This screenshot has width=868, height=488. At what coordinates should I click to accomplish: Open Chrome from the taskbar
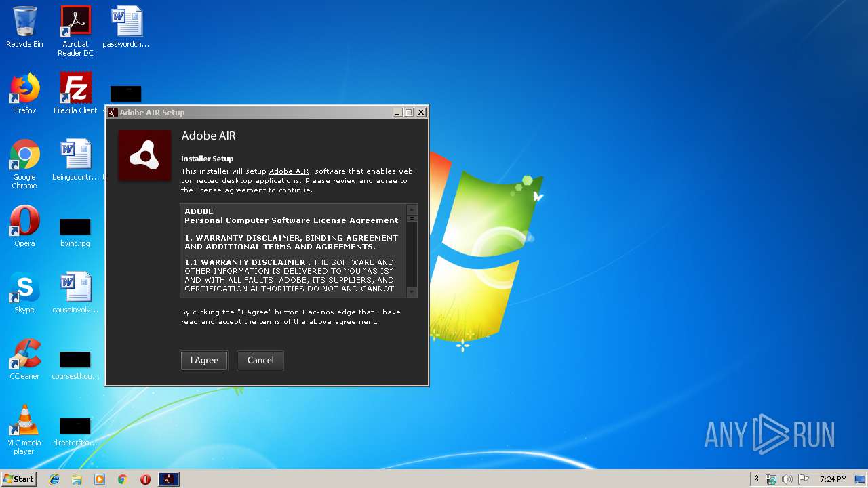pyautogui.click(x=123, y=479)
